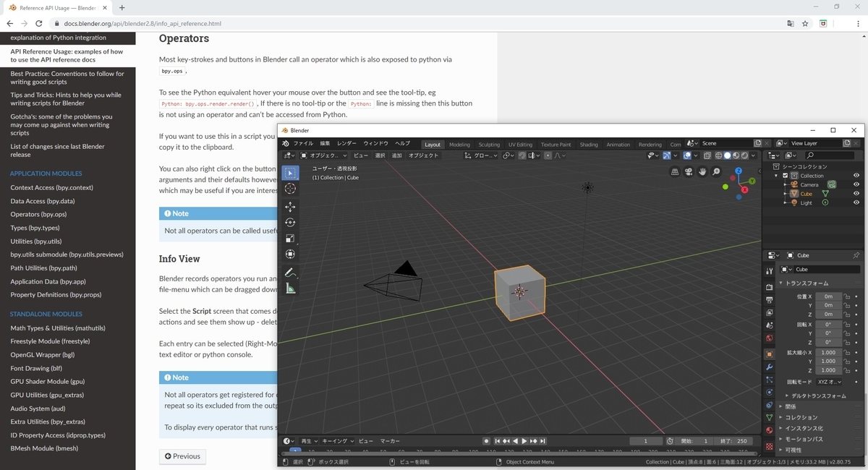Select the Annotate pencil tool

(x=290, y=273)
